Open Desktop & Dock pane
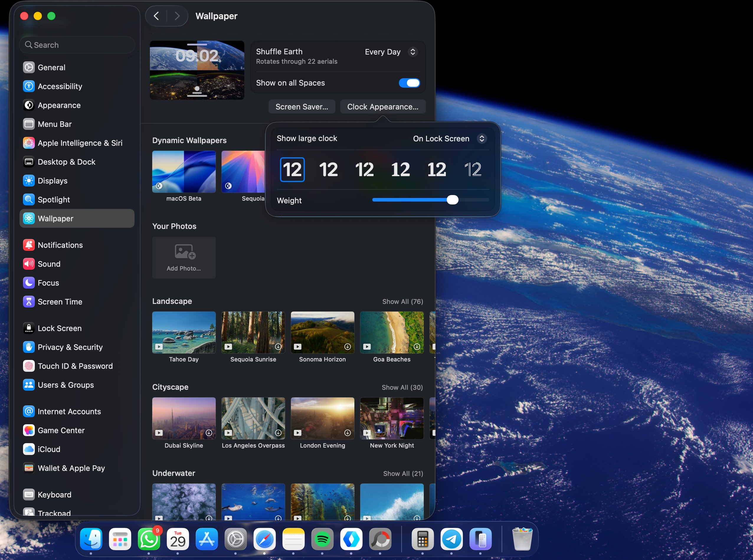Viewport: 753px width, 560px height. [77, 162]
